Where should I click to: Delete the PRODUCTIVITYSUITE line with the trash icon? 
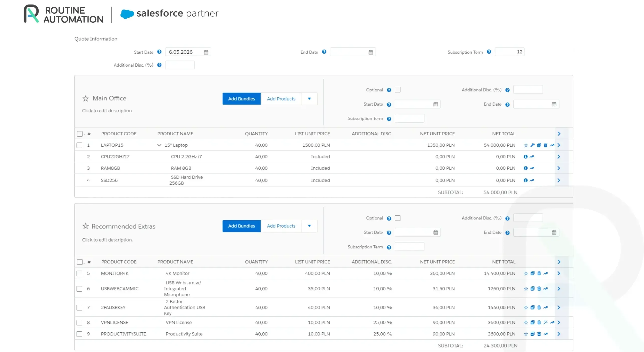[x=539, y=334]
